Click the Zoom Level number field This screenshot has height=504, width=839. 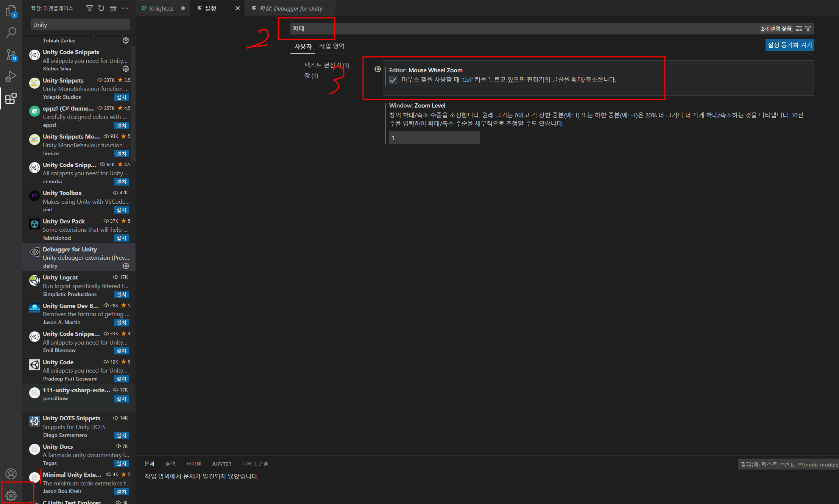click(x=434, y=138)
